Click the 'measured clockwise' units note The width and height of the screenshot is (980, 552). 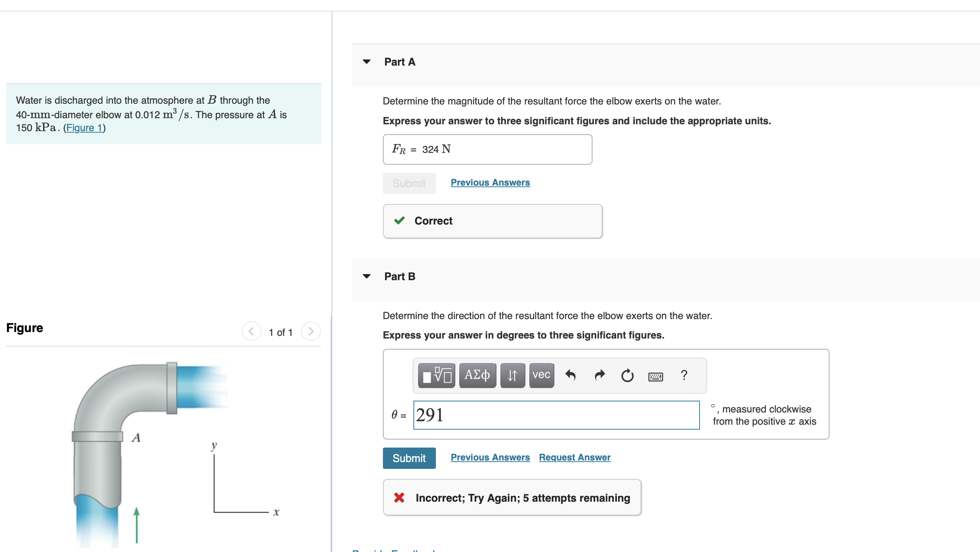[764, 415]
